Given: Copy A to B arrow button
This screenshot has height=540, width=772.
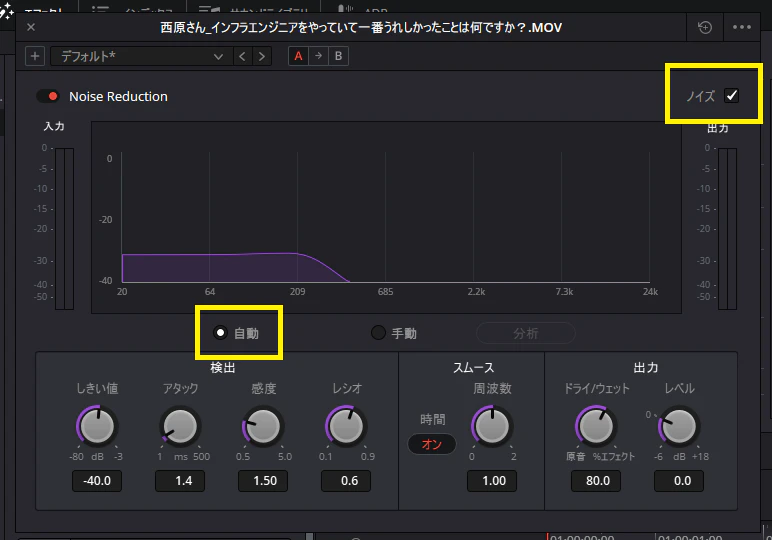Looking at the screenshot, I should (319, 56).
